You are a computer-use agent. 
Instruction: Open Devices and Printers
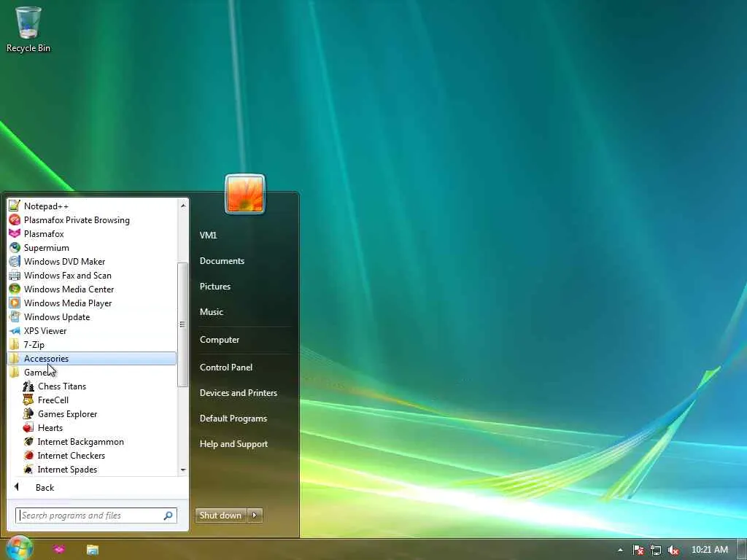[x=239, y=393]
